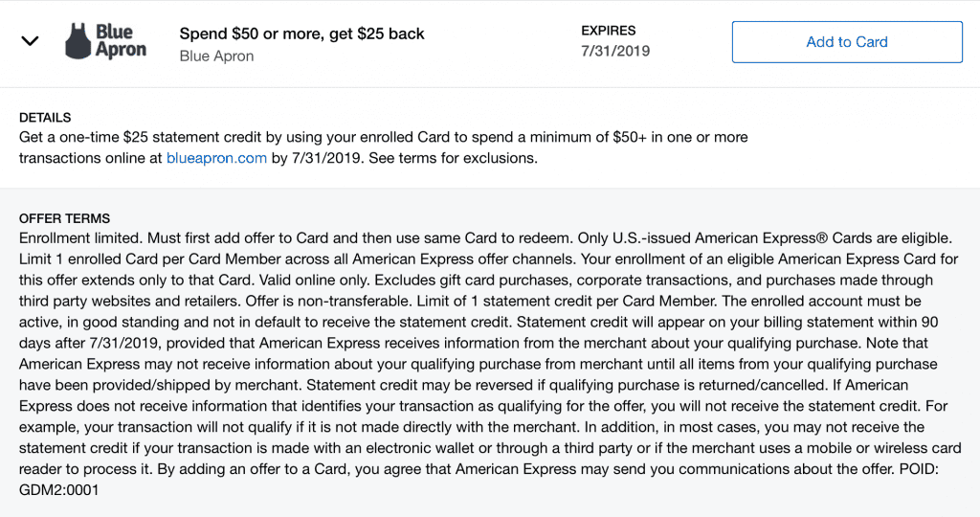Click the gray Blue Apron merchant name under title
The width and height of the screenshot is (980, 517).
click(216, 56)
